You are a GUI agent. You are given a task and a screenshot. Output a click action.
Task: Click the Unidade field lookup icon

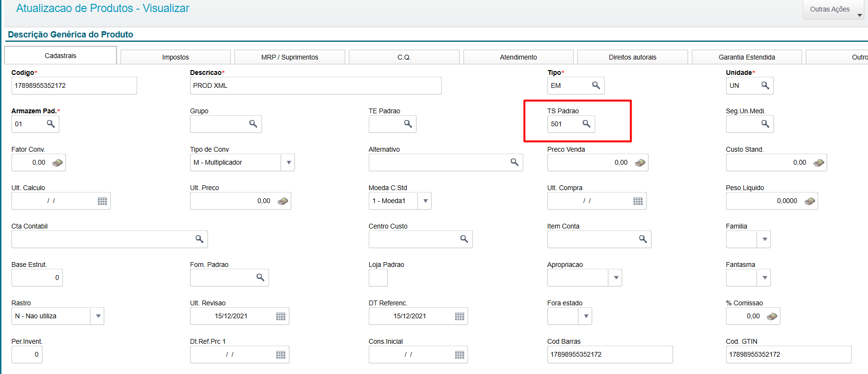pos(765,85)
